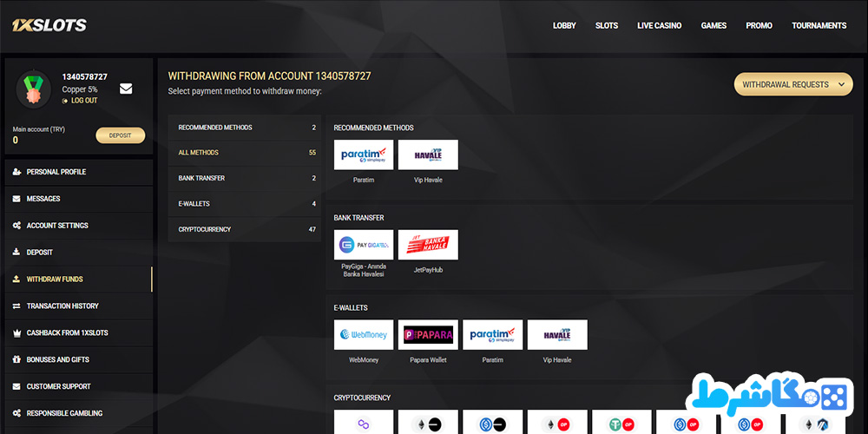Image resolution: width=868 pixels, height=434 pixels.
Task: Click the 1XSLOTS logo
Action: (49, 25)
